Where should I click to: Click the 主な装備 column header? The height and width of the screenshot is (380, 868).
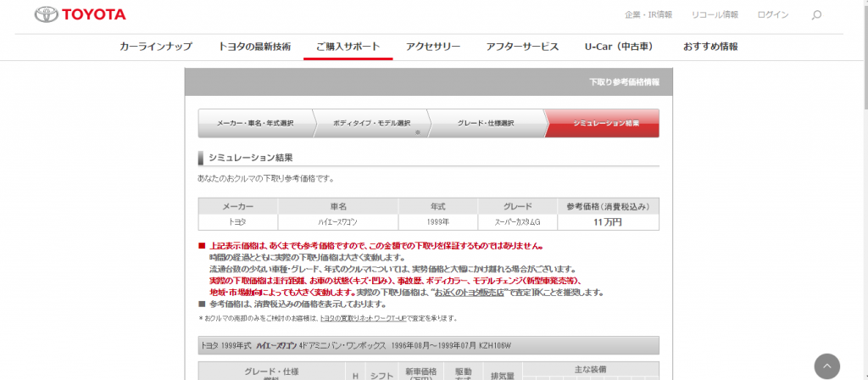591,368
